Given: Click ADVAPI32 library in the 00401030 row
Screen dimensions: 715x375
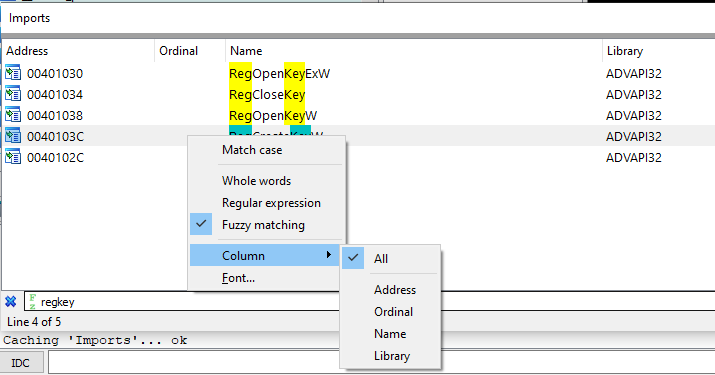Looking at the screenshot, I should pyautogui.click(x=634, y=73).
